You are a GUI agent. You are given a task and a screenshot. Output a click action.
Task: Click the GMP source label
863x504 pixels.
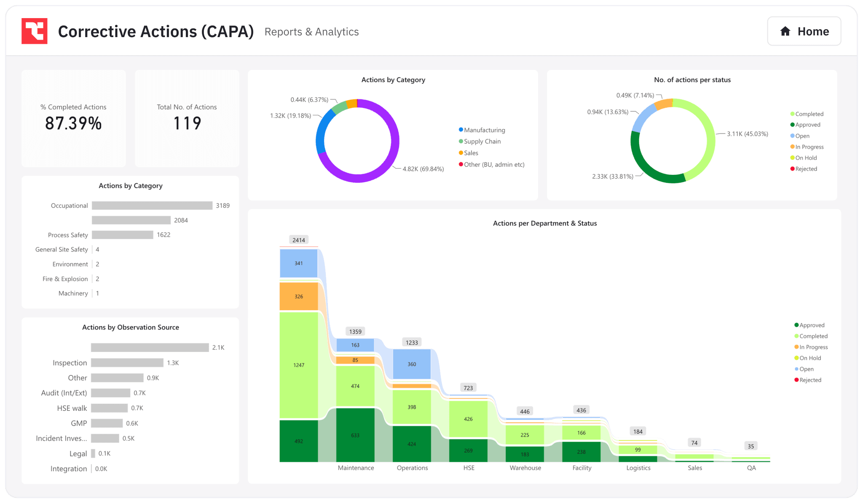tap(79, 424)
